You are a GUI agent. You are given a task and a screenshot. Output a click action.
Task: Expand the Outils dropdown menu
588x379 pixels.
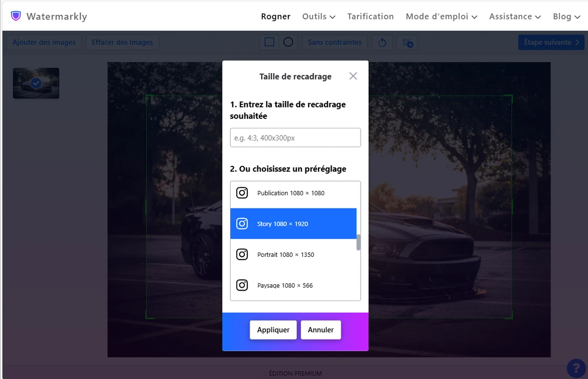pos(319,16)
